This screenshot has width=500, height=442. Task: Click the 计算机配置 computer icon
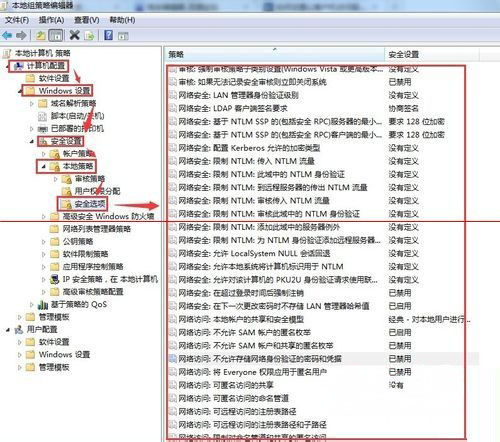pos(18,66)
